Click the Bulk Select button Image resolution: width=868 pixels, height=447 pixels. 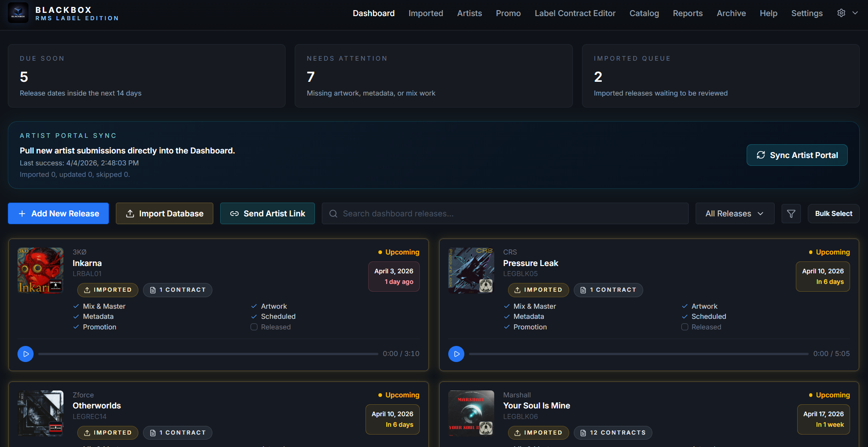pos(833,213)
